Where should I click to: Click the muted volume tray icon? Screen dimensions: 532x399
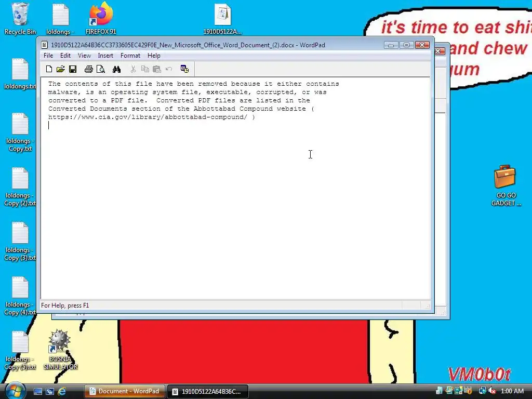click(x=491, y=391)
